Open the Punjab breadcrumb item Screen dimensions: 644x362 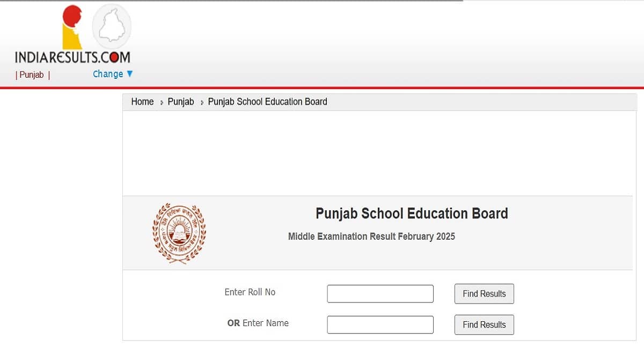tap(181, 102)
